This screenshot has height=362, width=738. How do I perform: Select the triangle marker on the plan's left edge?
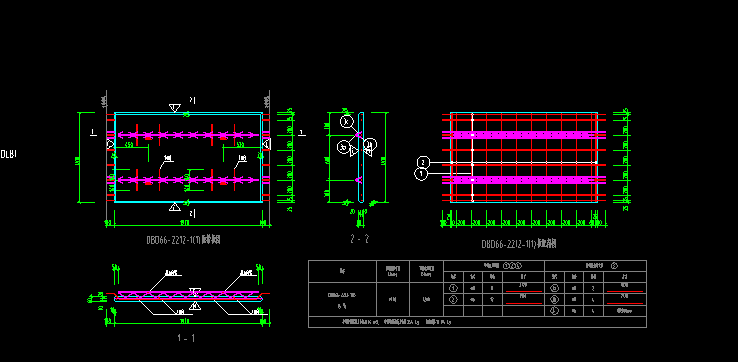click(x=111, y=144)
